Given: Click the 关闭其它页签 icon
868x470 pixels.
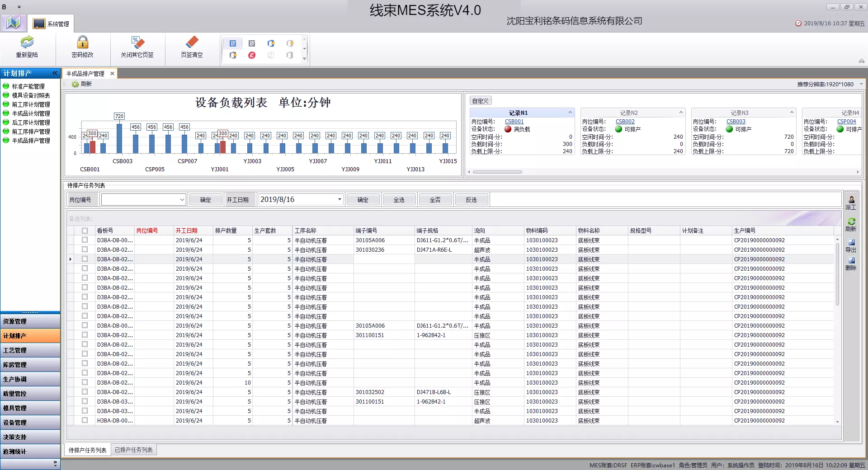Looking at the screenshot, I should pos(137,42).
